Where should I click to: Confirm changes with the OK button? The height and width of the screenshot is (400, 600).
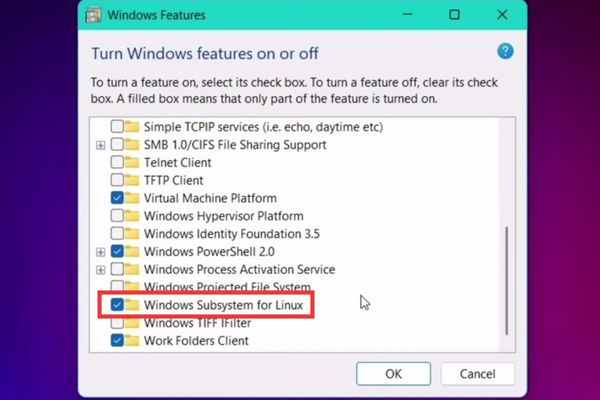coord(393,374)
